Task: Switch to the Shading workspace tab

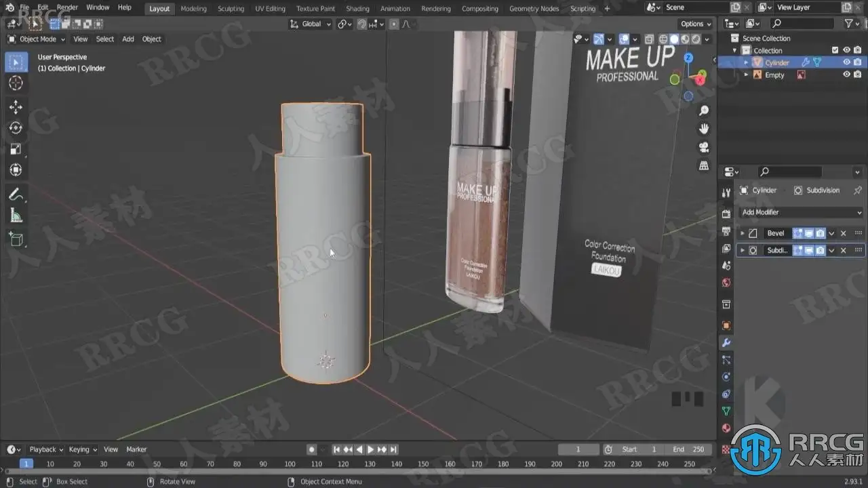Action: [x=357, y=9]
